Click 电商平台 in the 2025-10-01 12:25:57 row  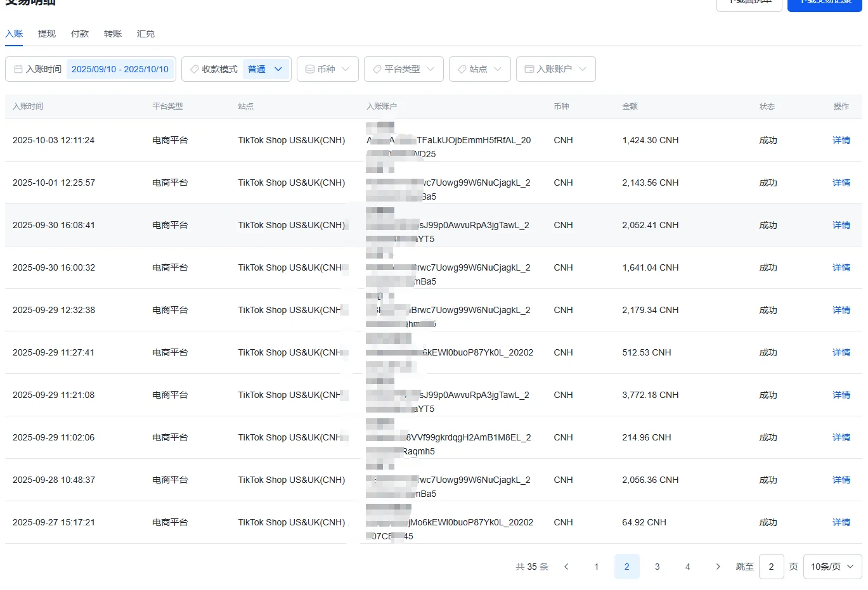tap(170, 183)
